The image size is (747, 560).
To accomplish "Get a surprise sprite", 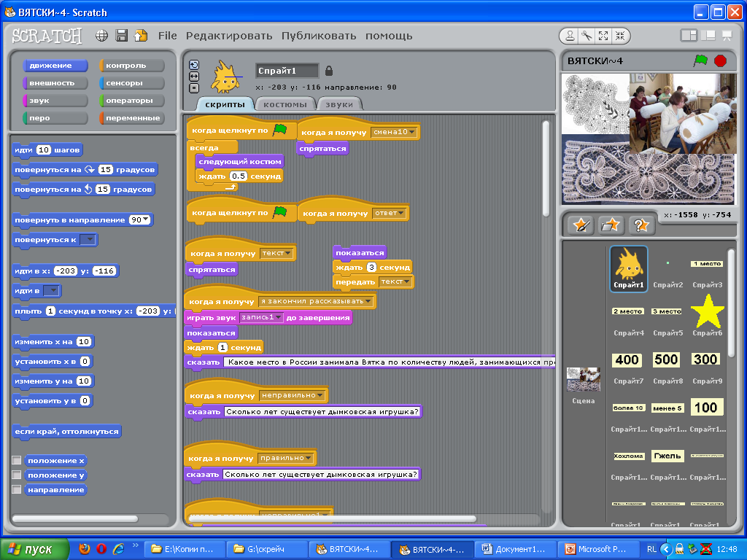I will point(640,225).
